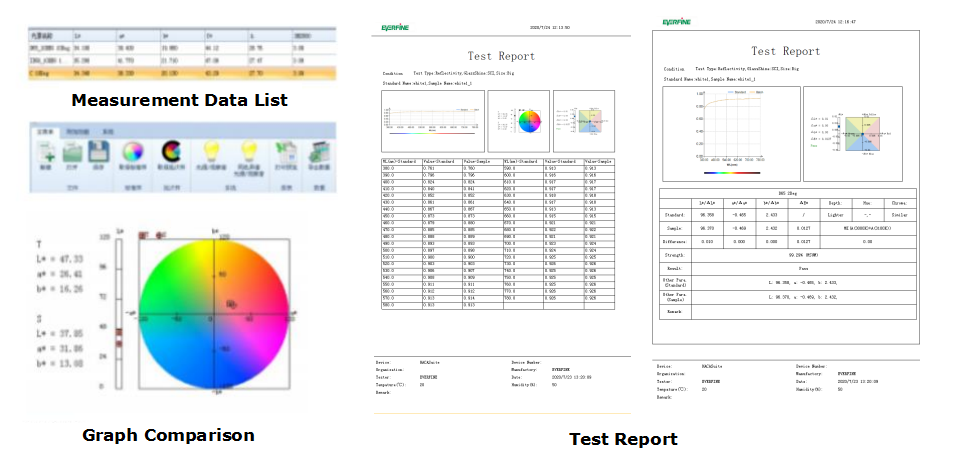Click the blue floppy disk Save icon
Viewport: 959px width, 472px height.
pos(99,153)
